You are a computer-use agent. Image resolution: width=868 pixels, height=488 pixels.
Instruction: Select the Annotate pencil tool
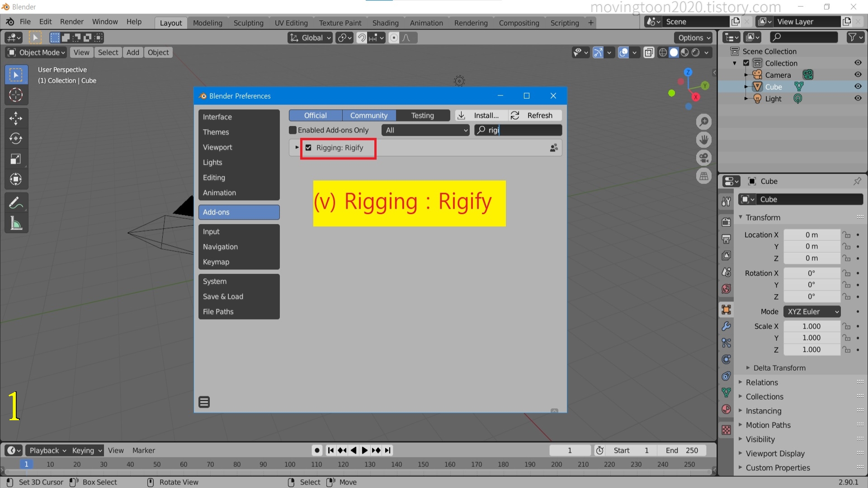tap(16, 203)
